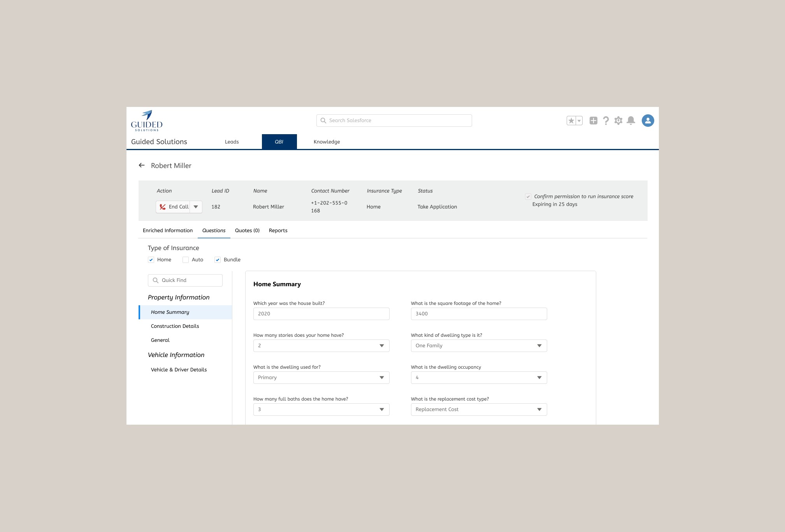Toggle the Bundle checkbox
This screenshot has height=532, width=785.
pos(218,260)
